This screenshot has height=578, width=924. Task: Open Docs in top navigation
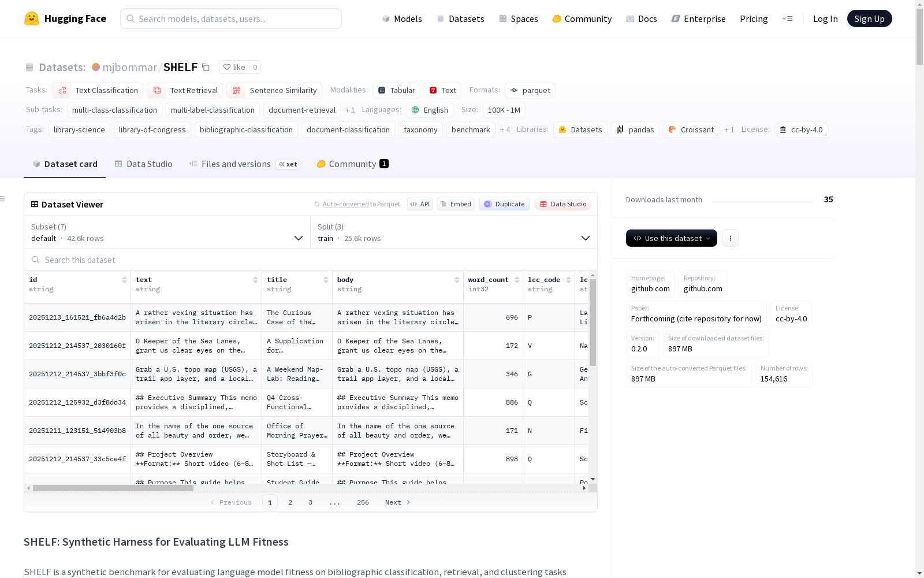[642, 18]
